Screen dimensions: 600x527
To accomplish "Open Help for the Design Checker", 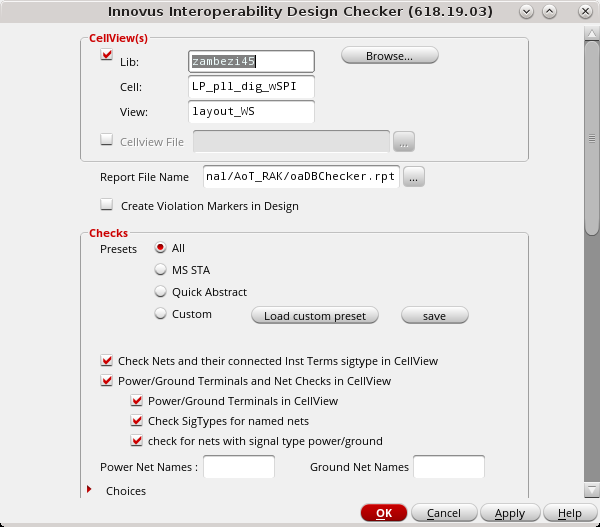I will click(570, 513).
